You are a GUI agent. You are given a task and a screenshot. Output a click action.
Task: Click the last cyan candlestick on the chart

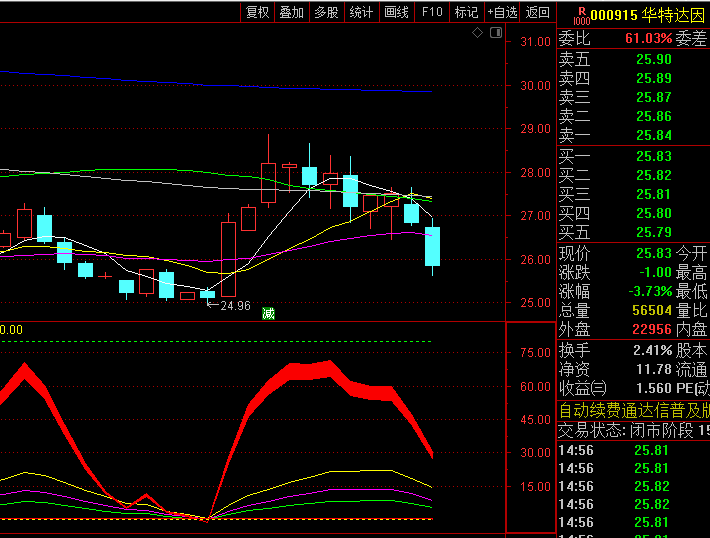(x=432, y=246)
